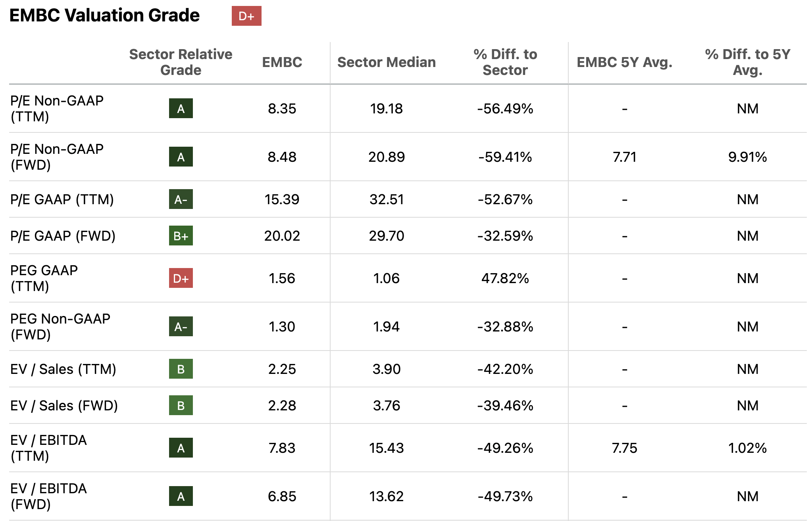Image resolution: width=812 pixels, height=521 pixels.
Task: Open the PEG GAAP (TTM) metric label
Action: (x=44, y=278)
